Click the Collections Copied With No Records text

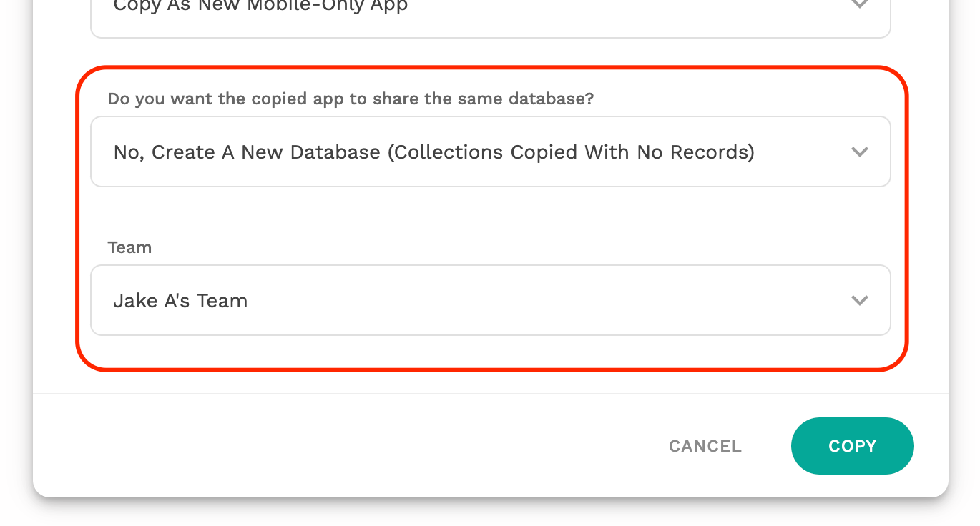click(571, 152)
